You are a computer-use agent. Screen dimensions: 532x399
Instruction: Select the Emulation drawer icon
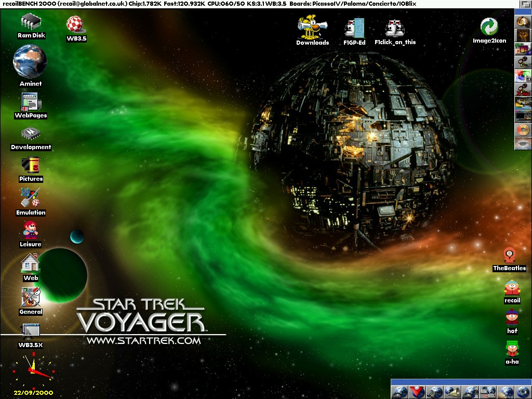point(31,198)
